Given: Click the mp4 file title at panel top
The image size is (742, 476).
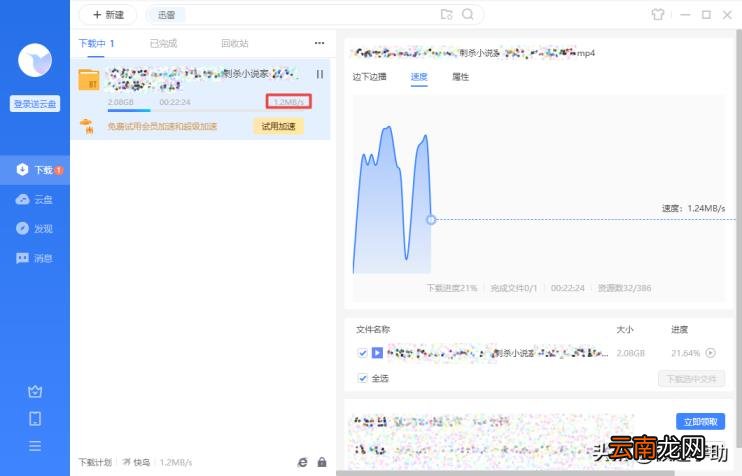Looking at the screenshot, I should [x=472, y=53].
